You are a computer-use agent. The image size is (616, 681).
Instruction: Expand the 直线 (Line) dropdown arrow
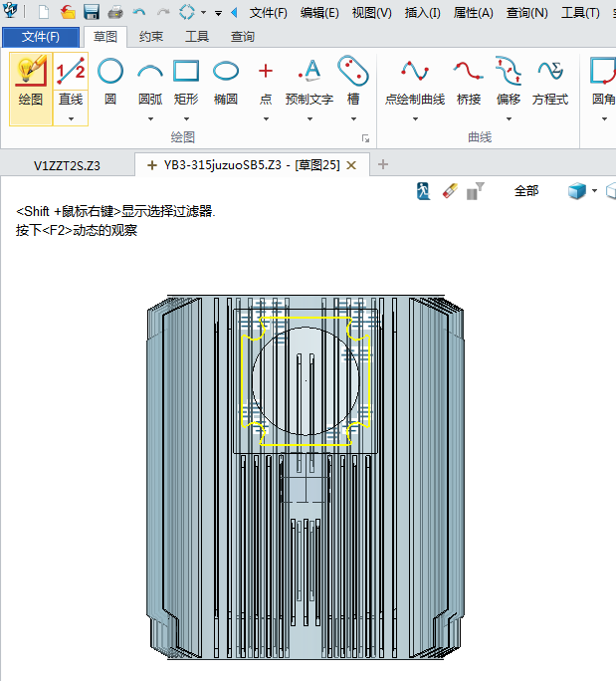[x=71, y=118]
